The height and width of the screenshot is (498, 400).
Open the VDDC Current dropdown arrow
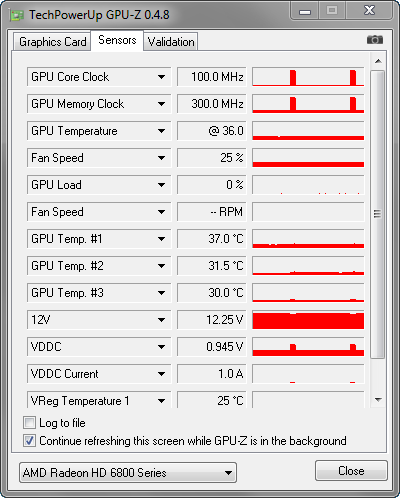(162, 374)
